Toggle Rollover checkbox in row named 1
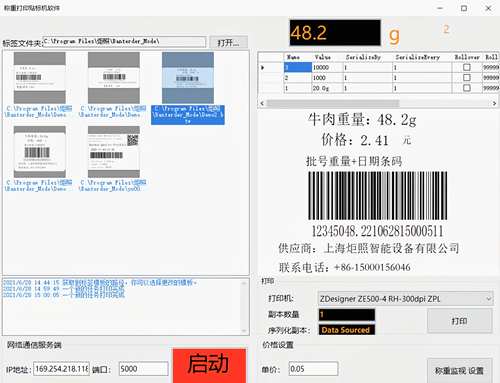This screenshot has height=383, width=500. click(467, 88)
